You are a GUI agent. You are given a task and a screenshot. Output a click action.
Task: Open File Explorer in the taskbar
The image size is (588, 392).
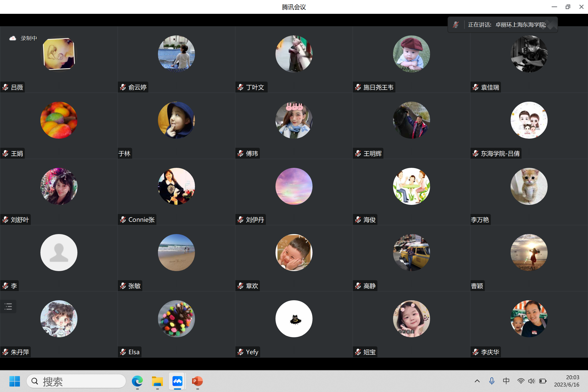click(x=157, y=381)
